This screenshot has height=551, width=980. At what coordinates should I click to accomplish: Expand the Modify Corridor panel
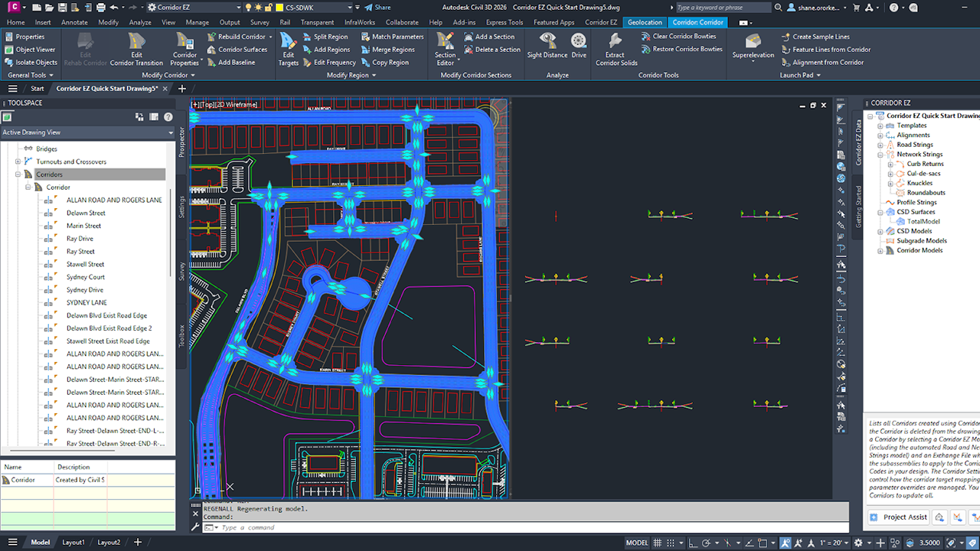[168, 75]
